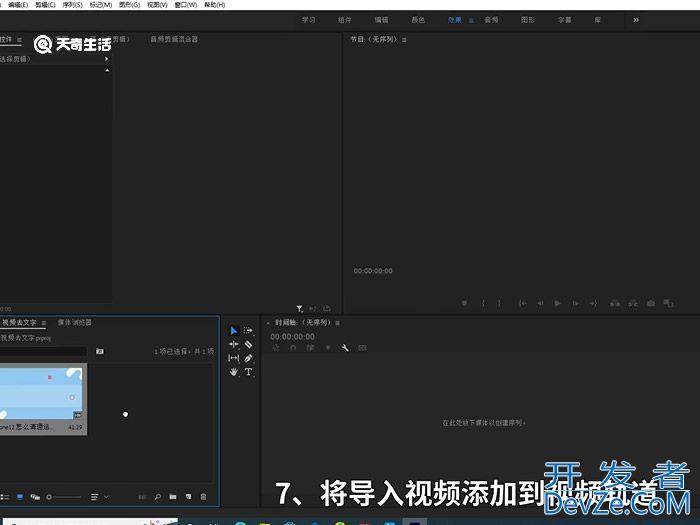Click Mark In brace icon
Viewport: 700px width, 525px height.
(483, 304)
